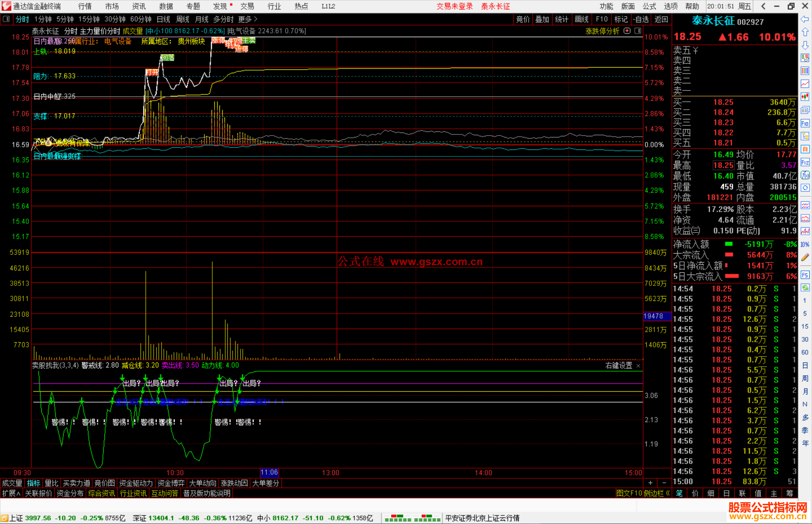Click the red line chart sidebar icon
Viewport: 812px width, 524px height.
pos(805,84)
